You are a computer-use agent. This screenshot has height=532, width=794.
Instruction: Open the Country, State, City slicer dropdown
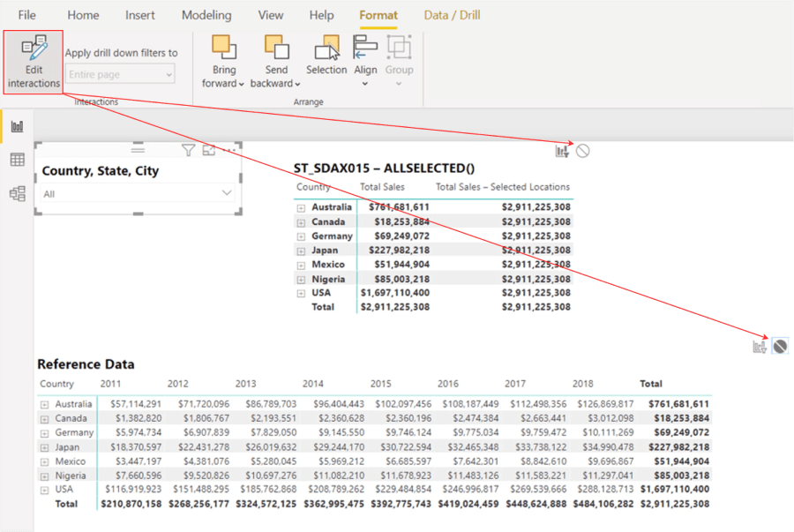point(227,193)
